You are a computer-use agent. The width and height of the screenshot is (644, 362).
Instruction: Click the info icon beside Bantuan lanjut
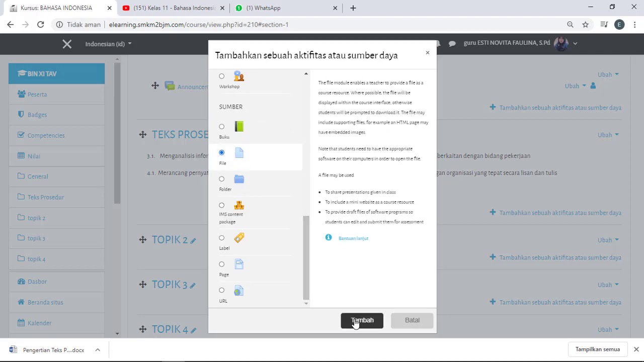tap(329, 237)
